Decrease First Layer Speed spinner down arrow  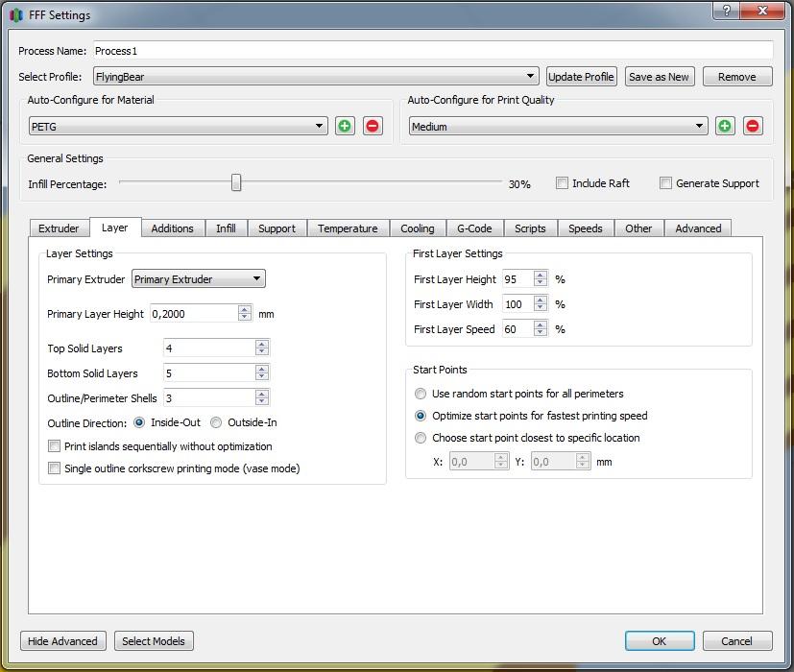point(541,333)
